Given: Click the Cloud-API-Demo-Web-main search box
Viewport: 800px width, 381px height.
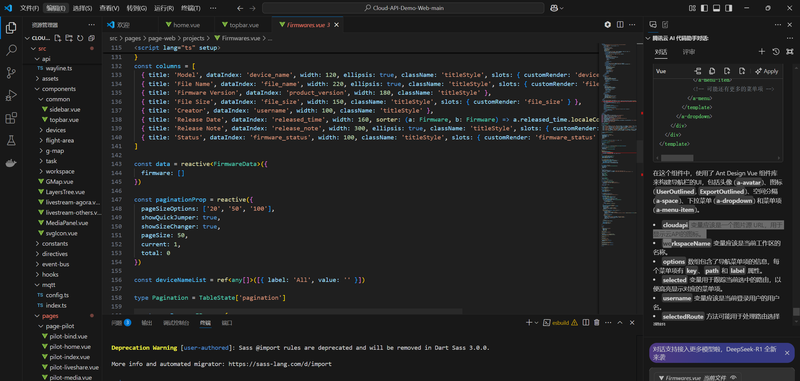Looking at the screenshot, I should coord(403,8).
